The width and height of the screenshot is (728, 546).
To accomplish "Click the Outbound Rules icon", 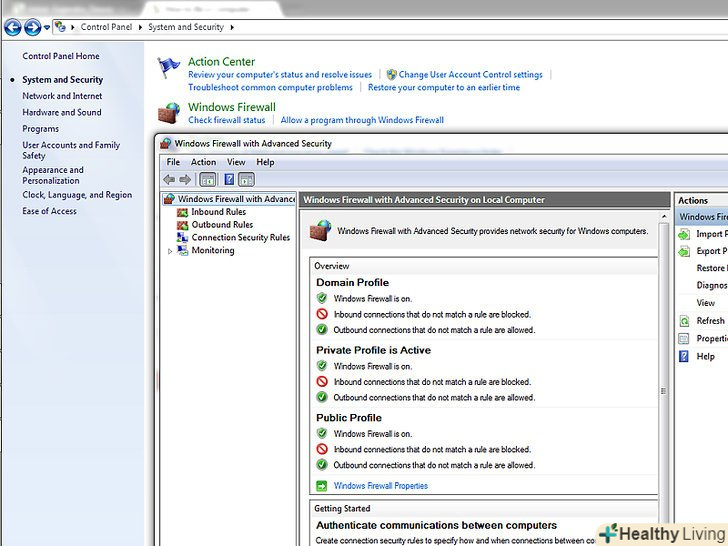I will (182, 225).
